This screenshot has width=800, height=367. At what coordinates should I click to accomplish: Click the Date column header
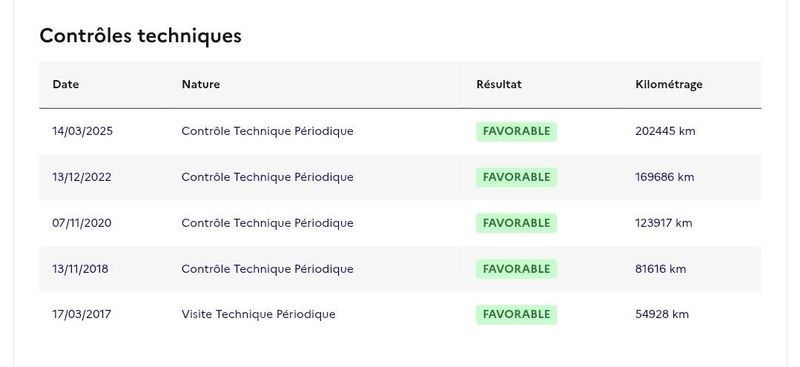coord(66,84)
